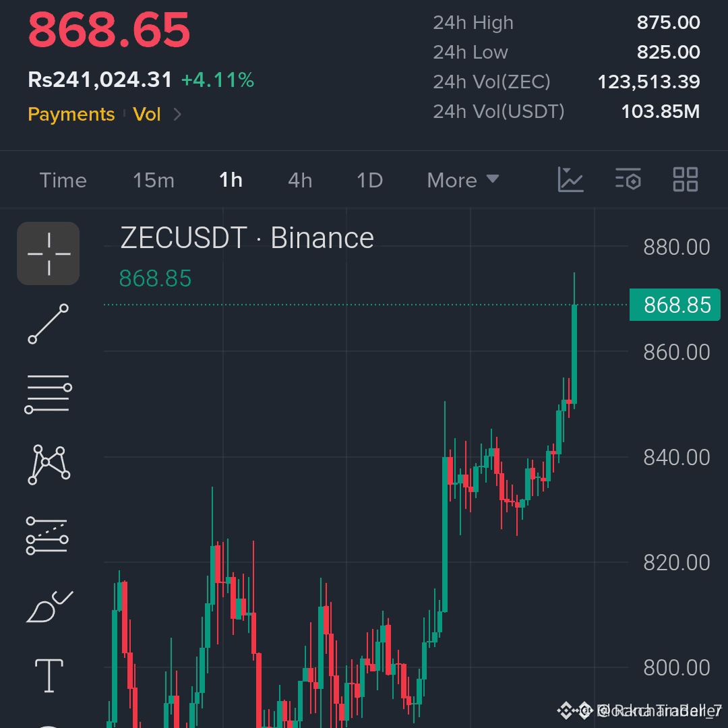Select the XABCD pattern tool
728x728 pixels.
click(x=49, y=464)
